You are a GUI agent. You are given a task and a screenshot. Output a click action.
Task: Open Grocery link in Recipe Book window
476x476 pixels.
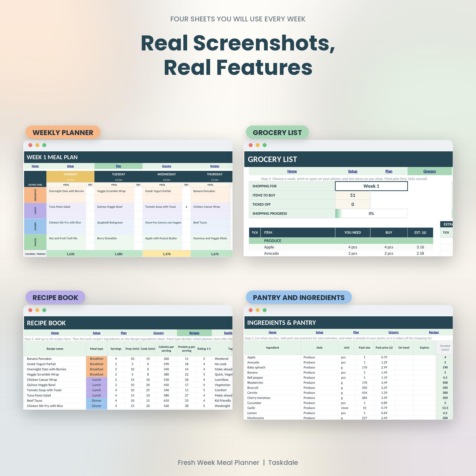[159, 333]
